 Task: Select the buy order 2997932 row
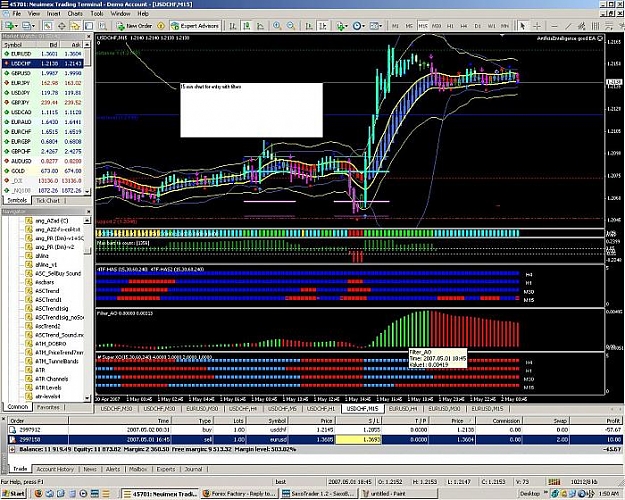tap(315, 430)
